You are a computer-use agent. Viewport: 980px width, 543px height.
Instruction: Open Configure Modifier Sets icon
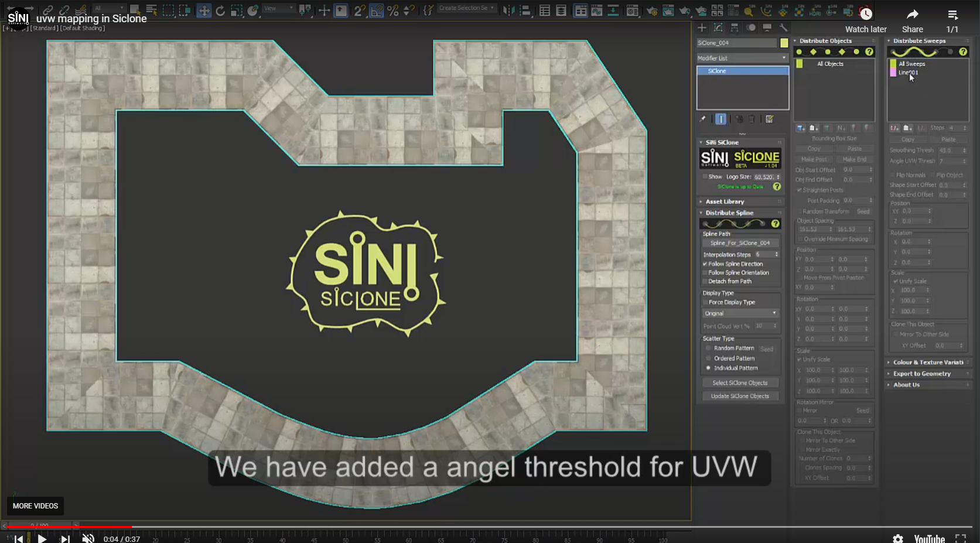(770, 119)
